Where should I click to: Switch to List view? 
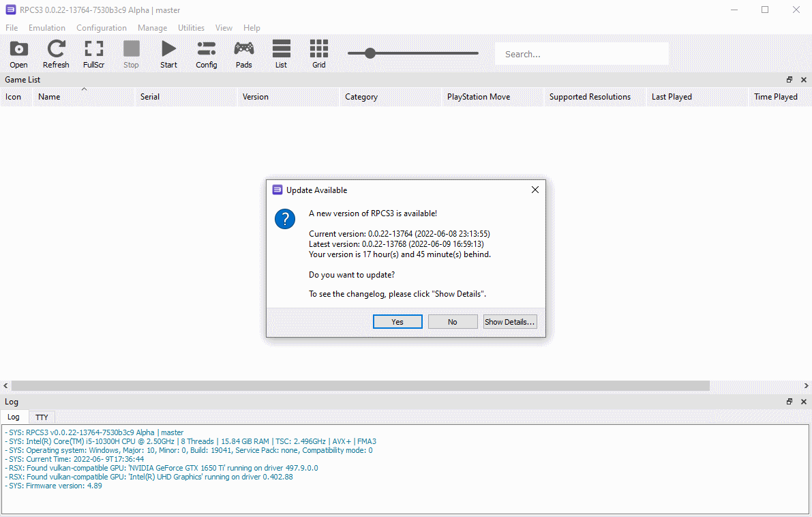pyautogui.click(x=281, y=54)
